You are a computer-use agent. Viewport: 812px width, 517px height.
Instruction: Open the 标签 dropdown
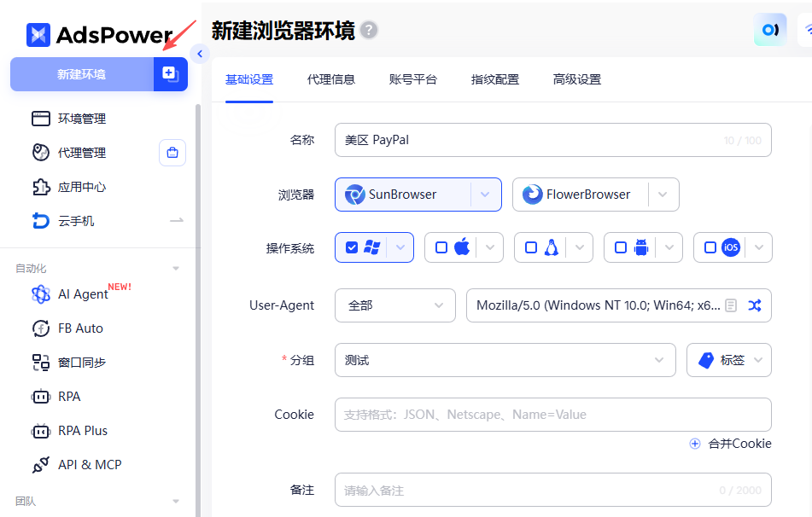[729, 360]
